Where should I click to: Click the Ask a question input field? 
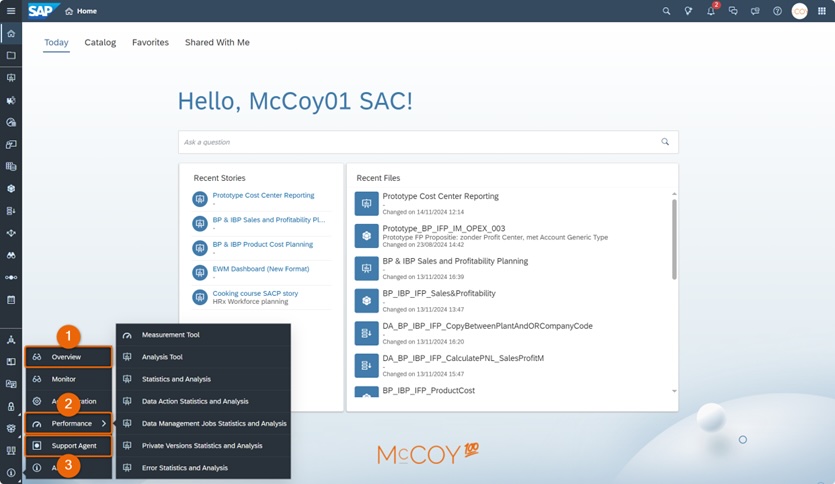[428, 142]
